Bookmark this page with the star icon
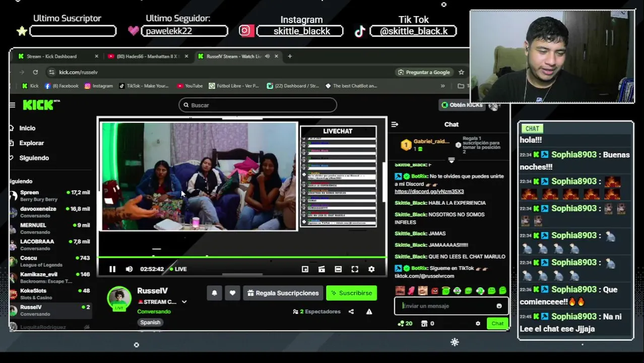This screenshot has height=363, width=644. coord(461,72)
